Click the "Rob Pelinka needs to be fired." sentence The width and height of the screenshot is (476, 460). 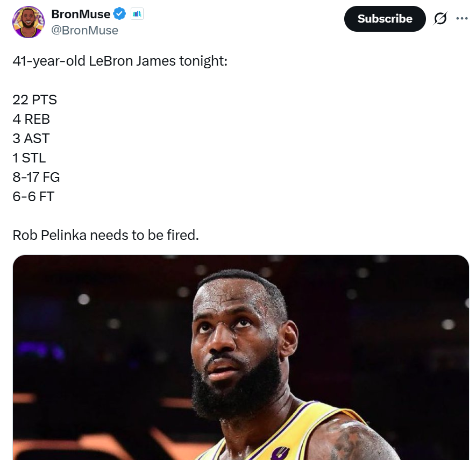click(x=105, y=235)
